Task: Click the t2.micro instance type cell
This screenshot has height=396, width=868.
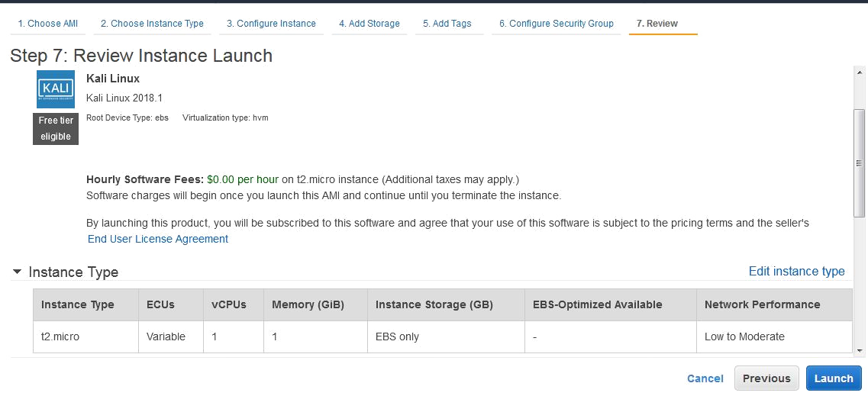Action: 60,336
